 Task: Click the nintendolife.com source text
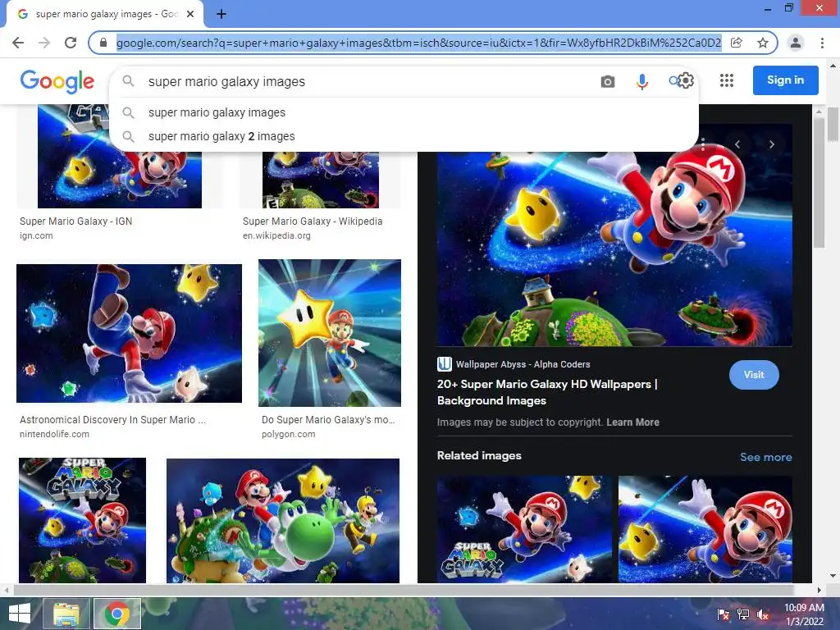click(55, 435)
